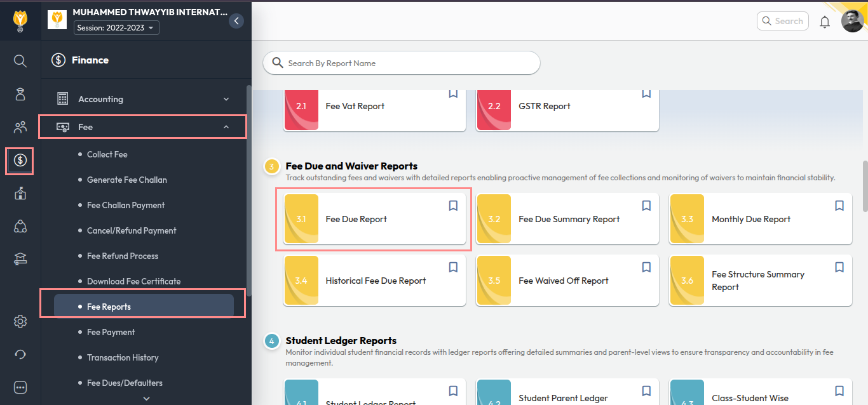Open the Fee Due Summary Report
This screenshot has width=868, height=405.
pos(567,219)
